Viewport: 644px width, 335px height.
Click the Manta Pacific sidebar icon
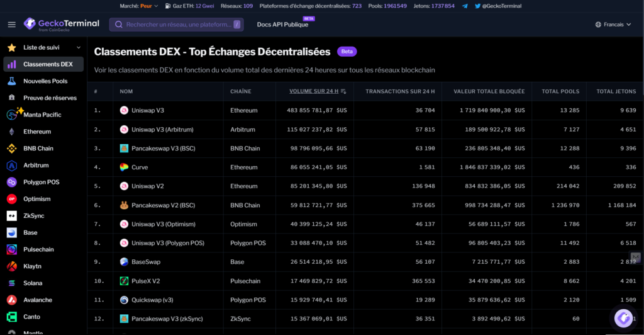13,115
